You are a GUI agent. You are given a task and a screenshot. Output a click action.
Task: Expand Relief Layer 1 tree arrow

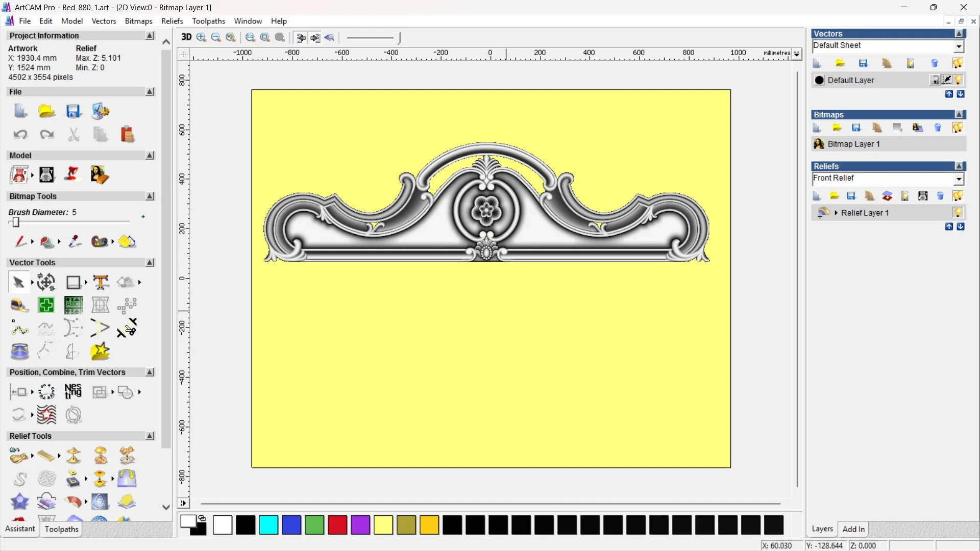tap(836, 213)
